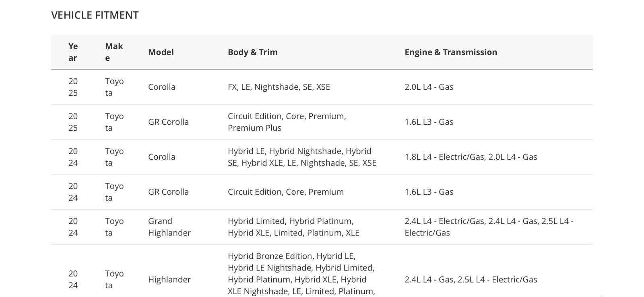Select the 2024 Highlander model cell

169,280
